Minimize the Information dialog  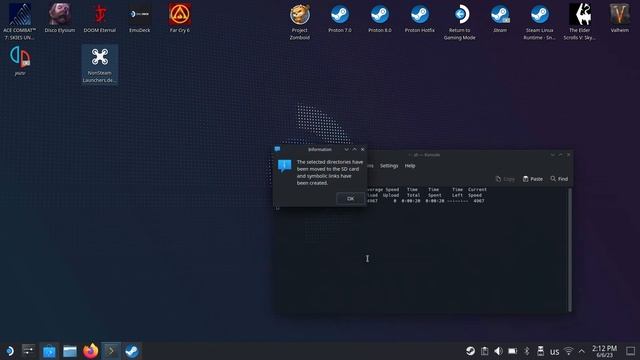pyautogui.click(x=347, y=149)
